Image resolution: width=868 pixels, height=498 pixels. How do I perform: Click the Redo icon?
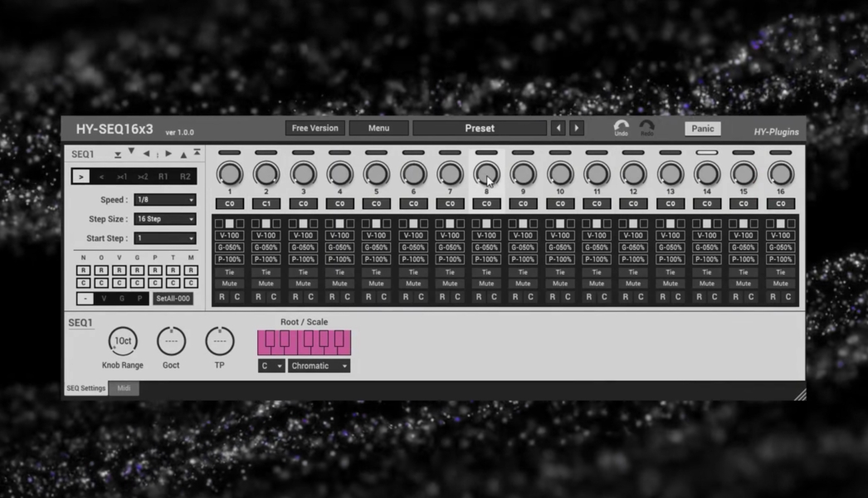[x=647, y=124]
